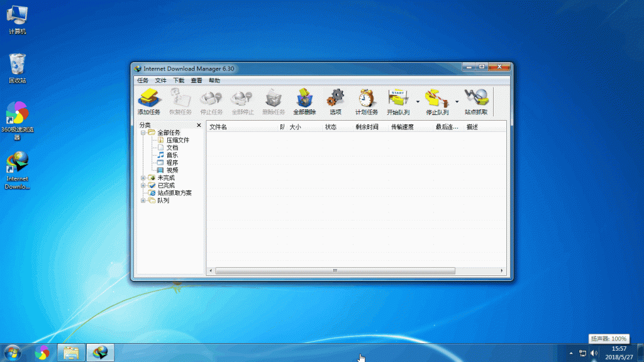Sort by the 最后连... column header
644x362 pixels.
[x=448, y=127]
